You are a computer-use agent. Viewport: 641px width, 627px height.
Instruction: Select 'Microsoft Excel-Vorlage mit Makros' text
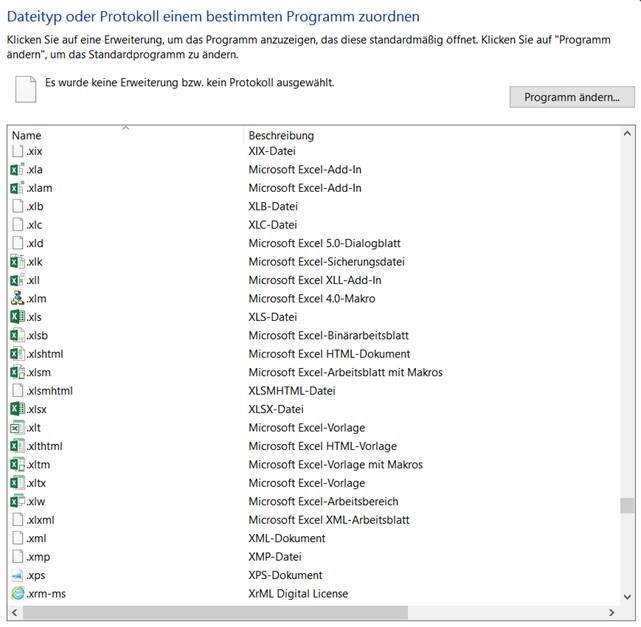click(x=336, y=464)
